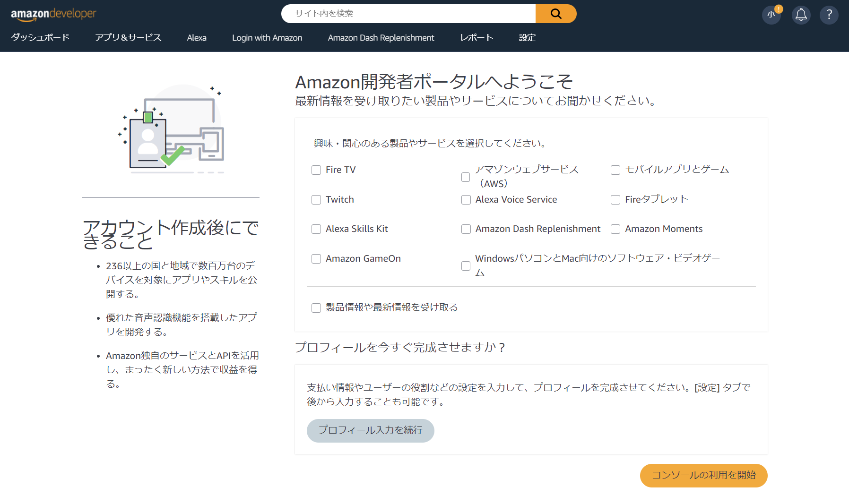Viewport: 849px width, 504px height.
Task: Open the アプリ&サービス menu
Action: pyautogui.click(x=129, y=38)
